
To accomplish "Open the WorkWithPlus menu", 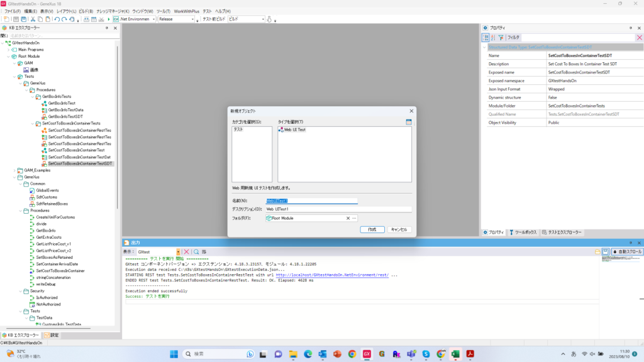I will [x=186, y=11].
